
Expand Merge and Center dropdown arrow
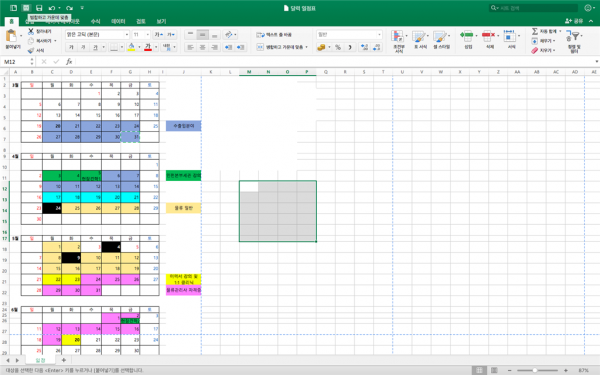click(307, 47)
